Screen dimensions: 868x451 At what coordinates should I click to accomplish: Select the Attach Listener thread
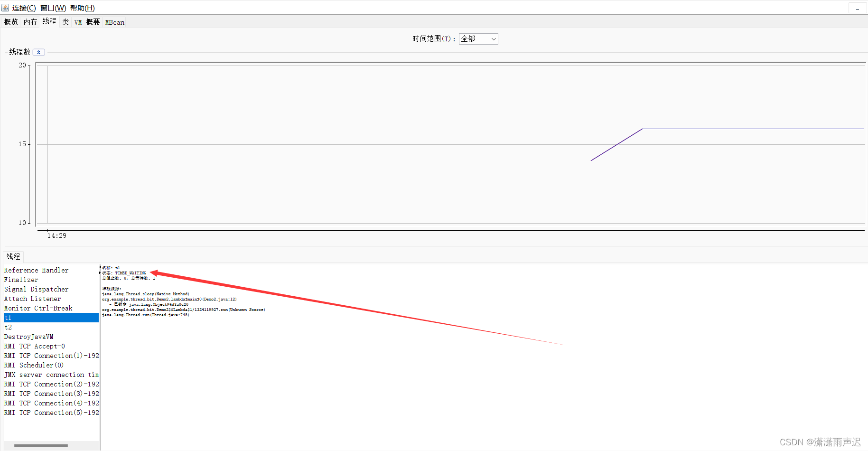[x=51, y=299]
